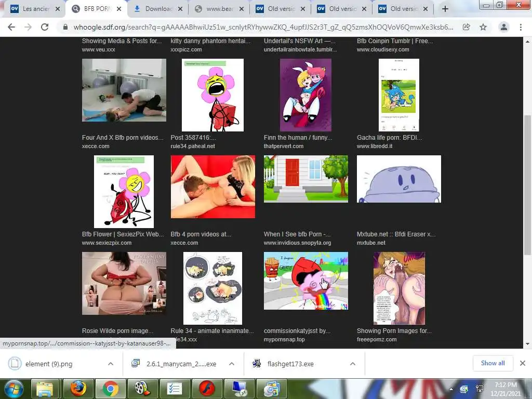Close the www.bear tab
The width and height of the screenshot is (532, 399).
tap(241, 9)
